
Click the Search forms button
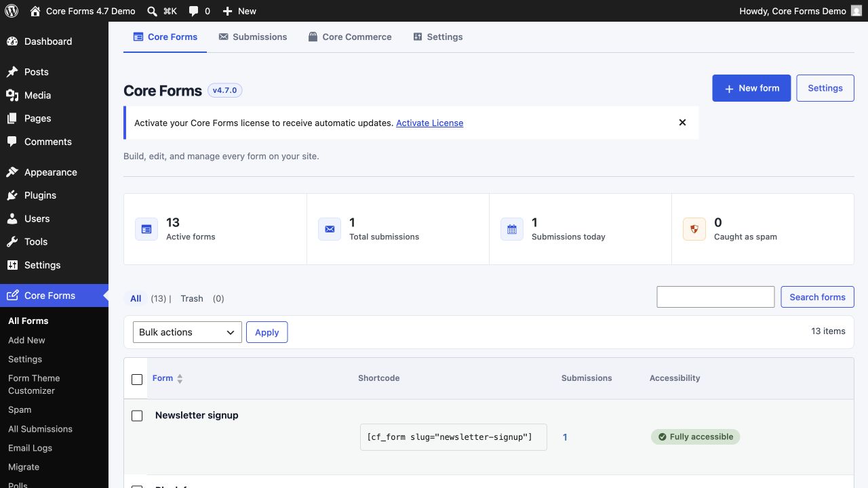coord(817,297)
